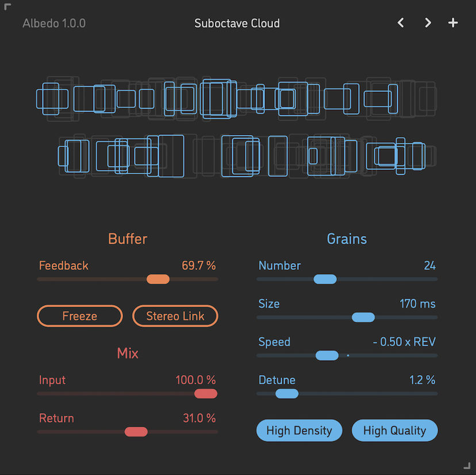The height and width of the screenshot is (475, 476).
Task: Click the grain Size slider handle
Action: point(363,317)
